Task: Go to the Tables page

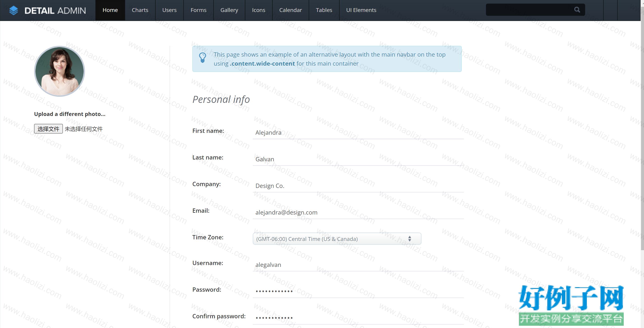Action: pyautogui.click(x=324, y=10)
